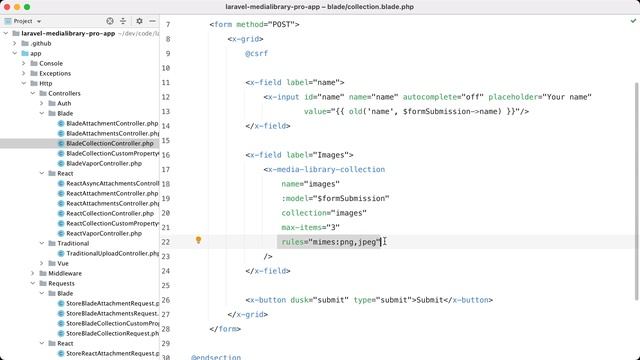Expand the Vue folder
Image resolution: width=640 pixels, height=360 pixels.
(x=42, y=263)
